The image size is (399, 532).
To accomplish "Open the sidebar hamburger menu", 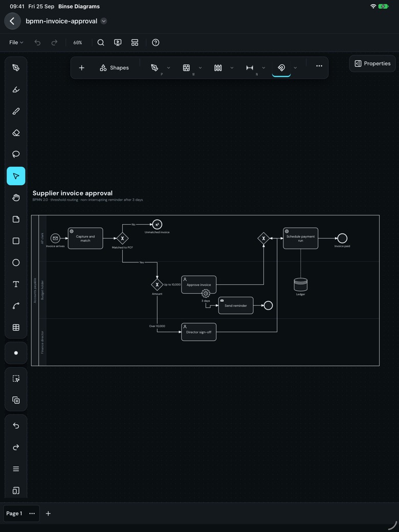I will pos(16,469).
